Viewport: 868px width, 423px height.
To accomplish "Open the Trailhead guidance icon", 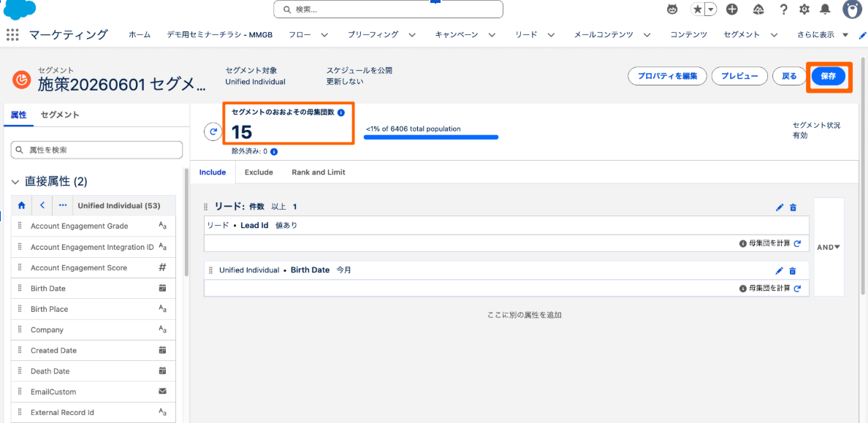I will coord(759,9).
